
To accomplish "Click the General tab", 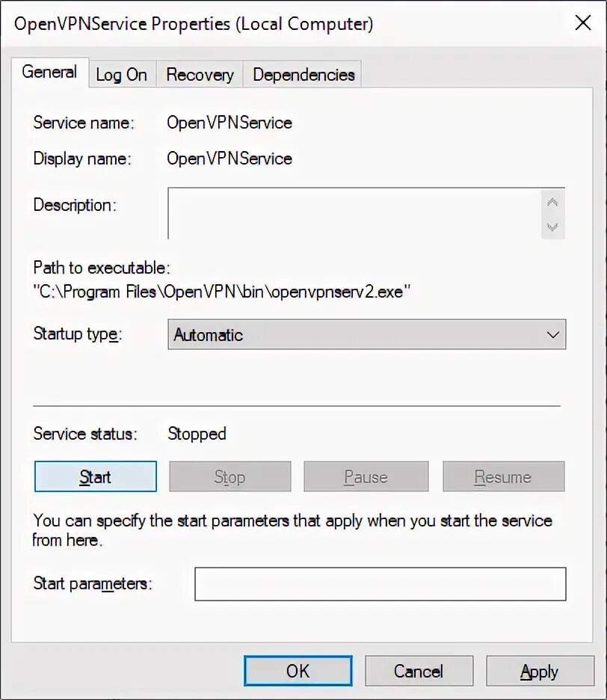I will (x=49, y=72).
